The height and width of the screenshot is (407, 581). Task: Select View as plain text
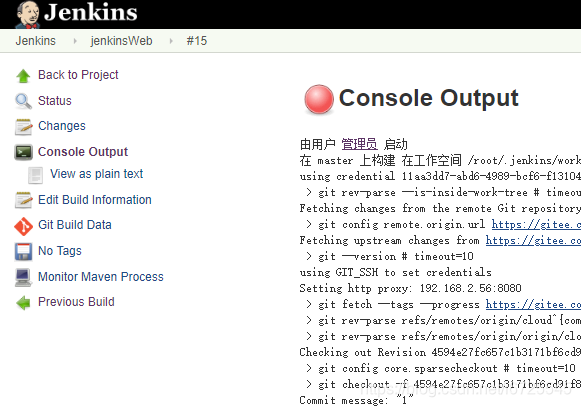tap(97, 174)
